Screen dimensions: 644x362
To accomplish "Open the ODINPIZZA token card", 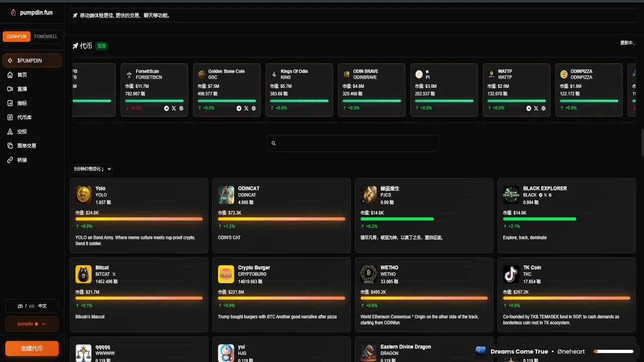I will (589, 90).
